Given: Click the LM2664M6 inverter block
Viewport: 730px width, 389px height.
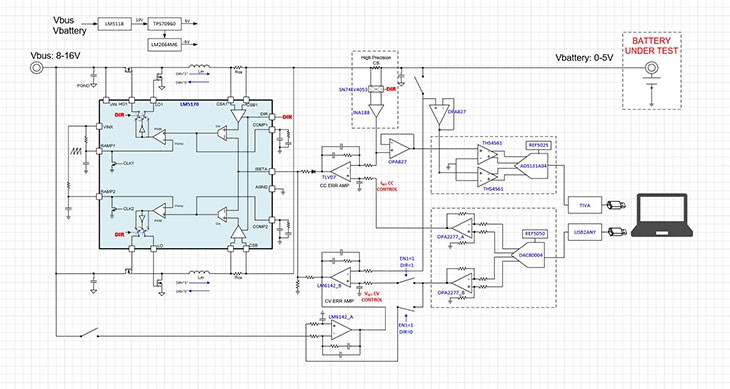Looking at the screenshot, I should 164,45.
